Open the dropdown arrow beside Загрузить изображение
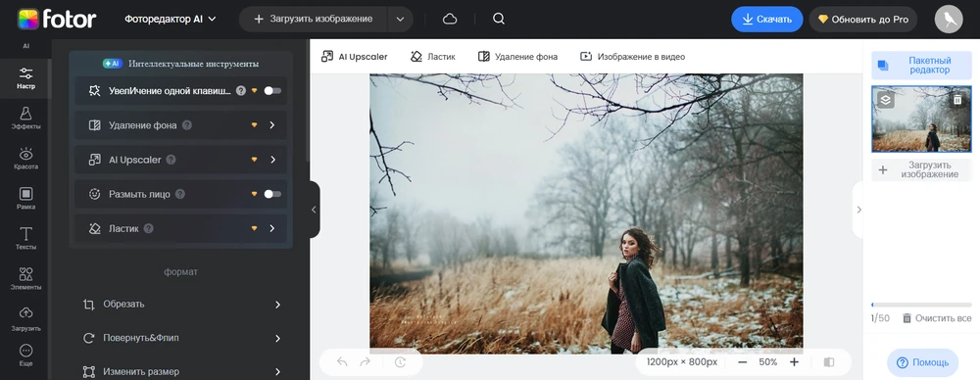This screenshot has height=380, width=980. [401, 19]
